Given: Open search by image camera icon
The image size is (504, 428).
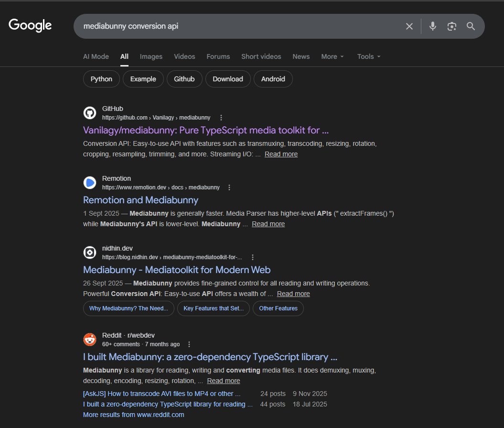Looking at the screenshot, I should 451,26.
